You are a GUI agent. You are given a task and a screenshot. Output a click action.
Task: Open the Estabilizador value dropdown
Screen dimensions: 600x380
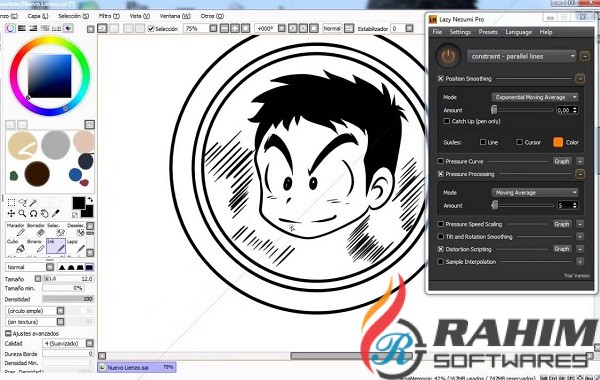click(x=409, y=28)
